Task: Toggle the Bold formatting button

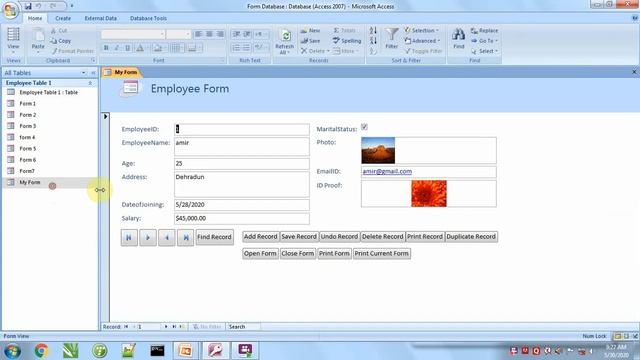Action: [106, 48]
